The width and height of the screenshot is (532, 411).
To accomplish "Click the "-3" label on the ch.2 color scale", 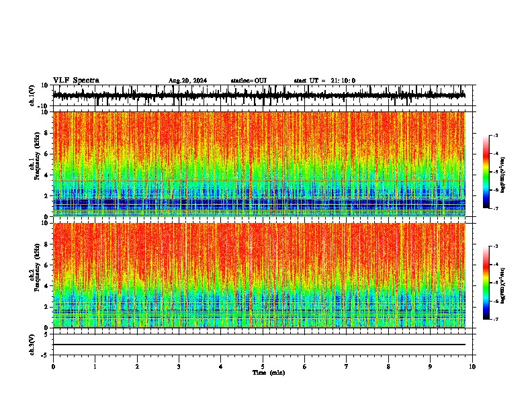I will coord(496,246).
